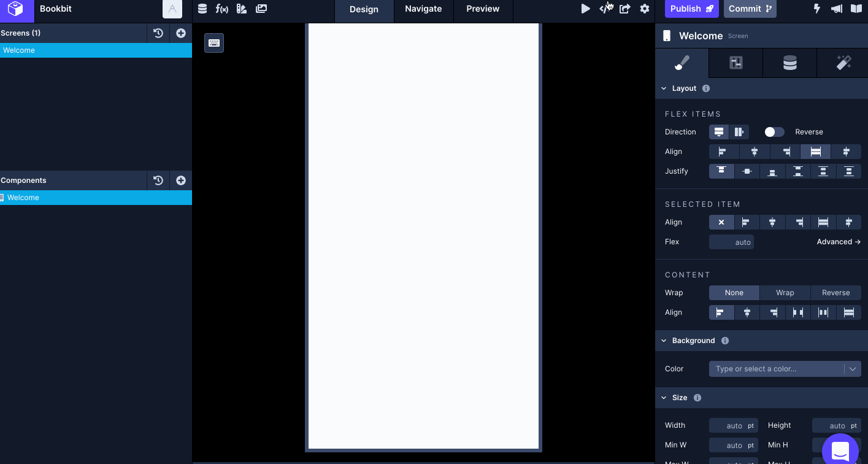Open the lightning bolt icon

[x=816, y=9]
